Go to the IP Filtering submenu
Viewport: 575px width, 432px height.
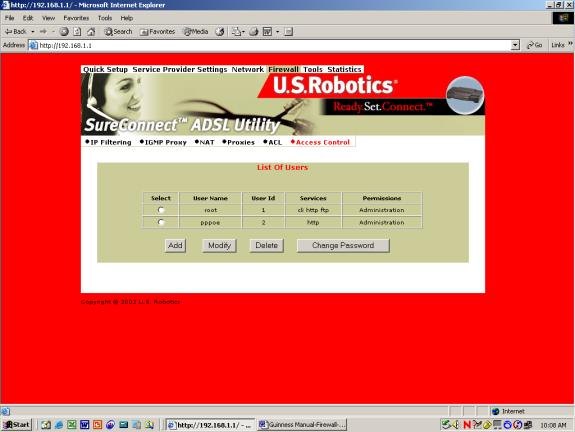click(x=108, y=142)
